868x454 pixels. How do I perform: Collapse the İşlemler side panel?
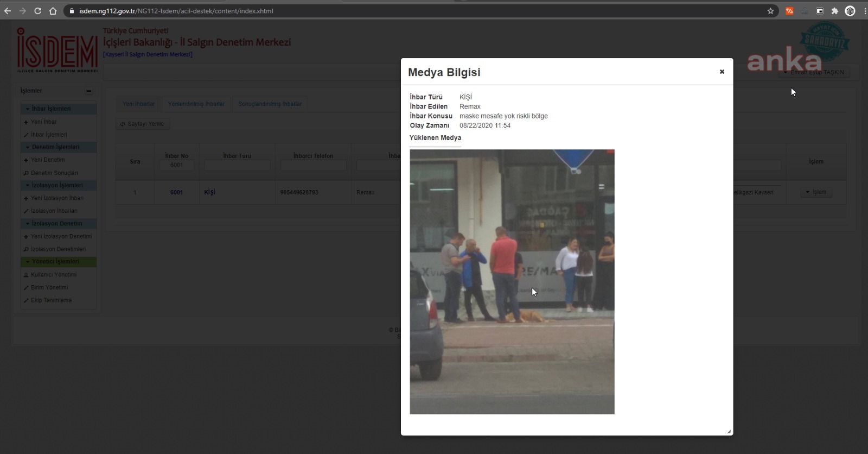click(x=88, y=91)
